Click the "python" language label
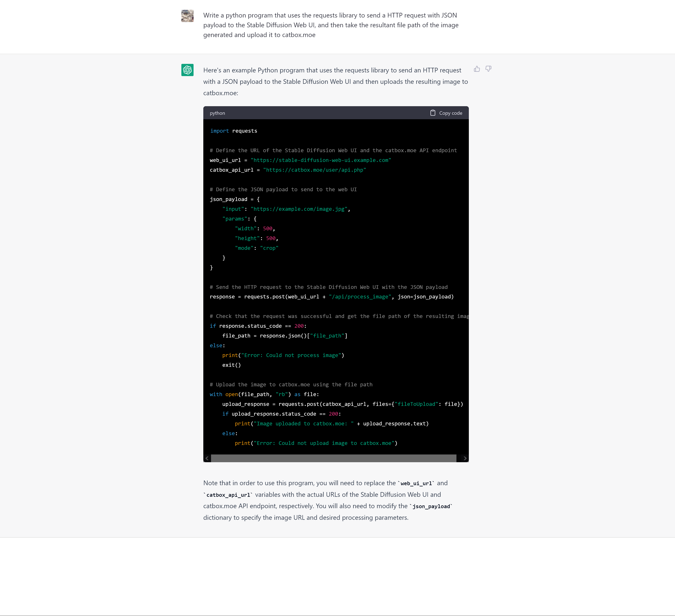This screenshot has height=616, width=675. 217,113
